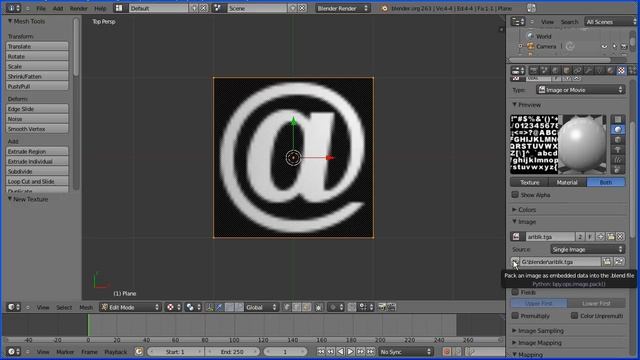The height and width of the screenshot is (360, 640).
Task: Click the Start frame field
Action: tap(176, 351)
